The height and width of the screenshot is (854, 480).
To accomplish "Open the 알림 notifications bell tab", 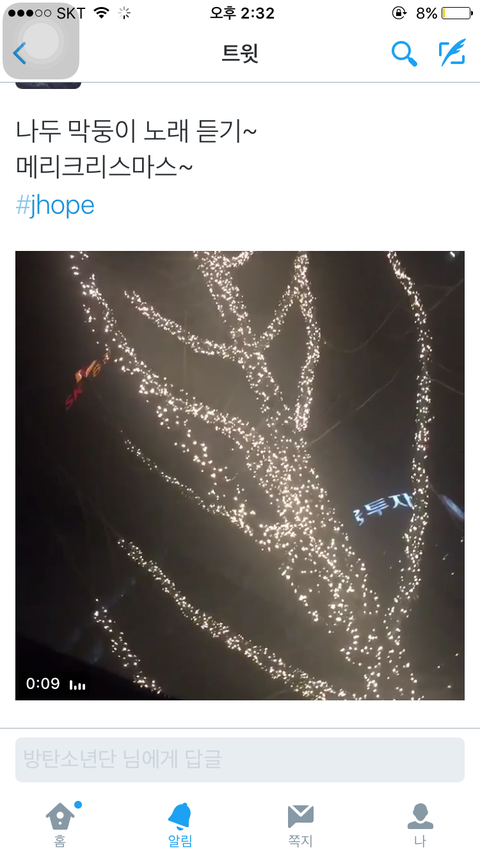I will tap(180, 825).
